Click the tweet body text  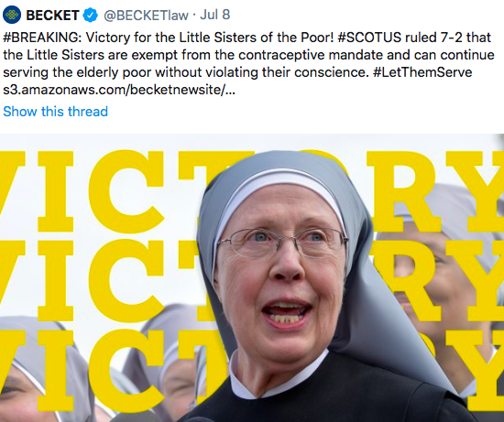point(248,63)
